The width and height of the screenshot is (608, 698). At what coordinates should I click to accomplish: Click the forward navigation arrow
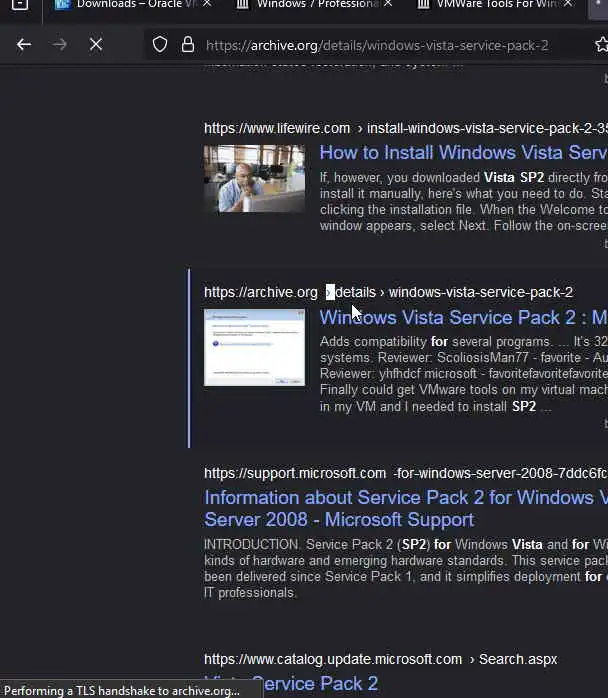click(60, 45)
